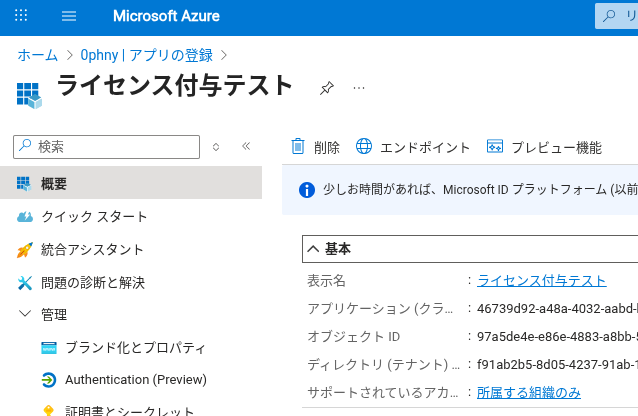Pin ライセンス付与テスト app to favorites
The width and height of the screenshot is (638, 416).
pos(326,88)
